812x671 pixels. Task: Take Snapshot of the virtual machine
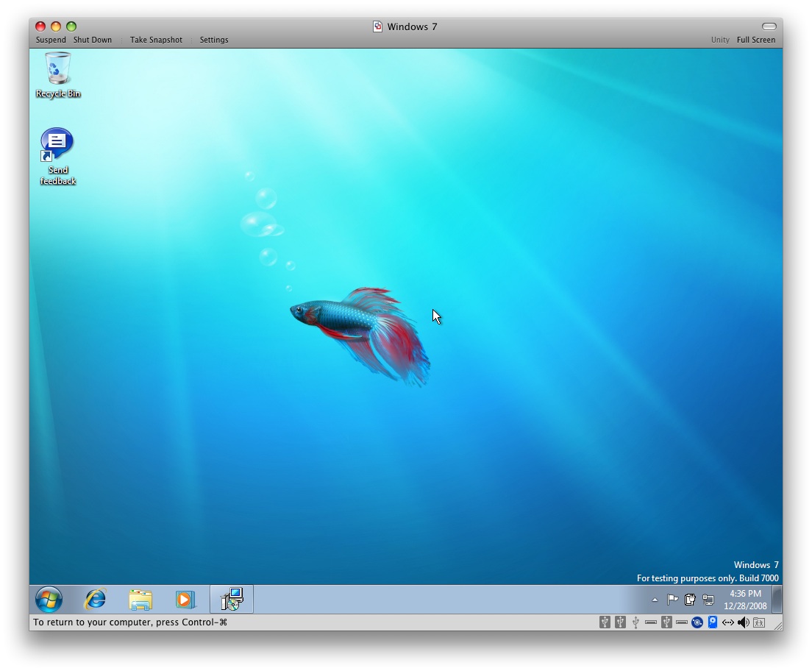pos(156,40)
